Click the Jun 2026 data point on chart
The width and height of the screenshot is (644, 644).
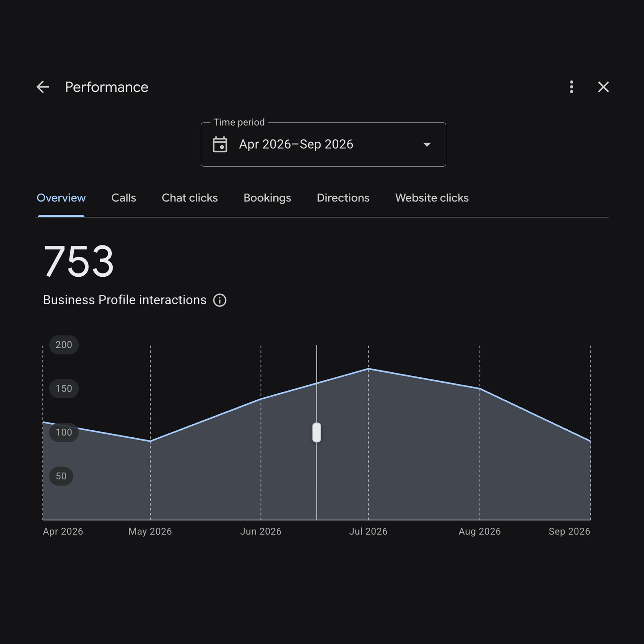261,399
